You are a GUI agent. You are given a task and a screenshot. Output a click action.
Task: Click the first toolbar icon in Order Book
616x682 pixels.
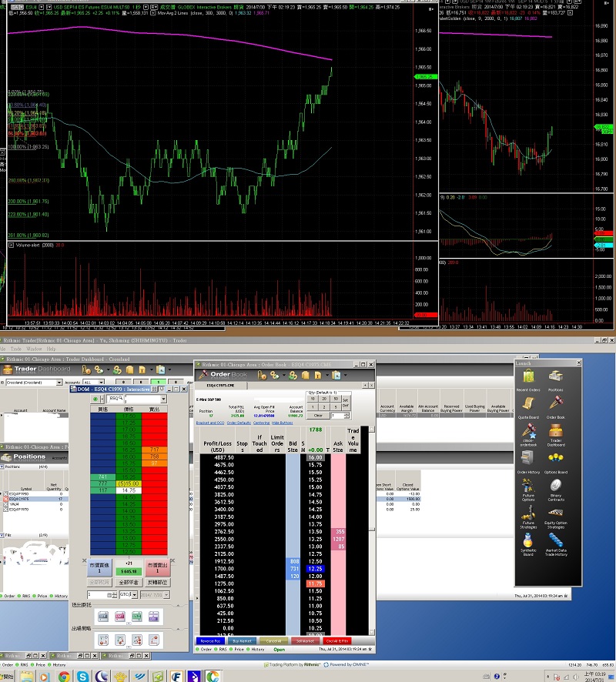point(262,375)
